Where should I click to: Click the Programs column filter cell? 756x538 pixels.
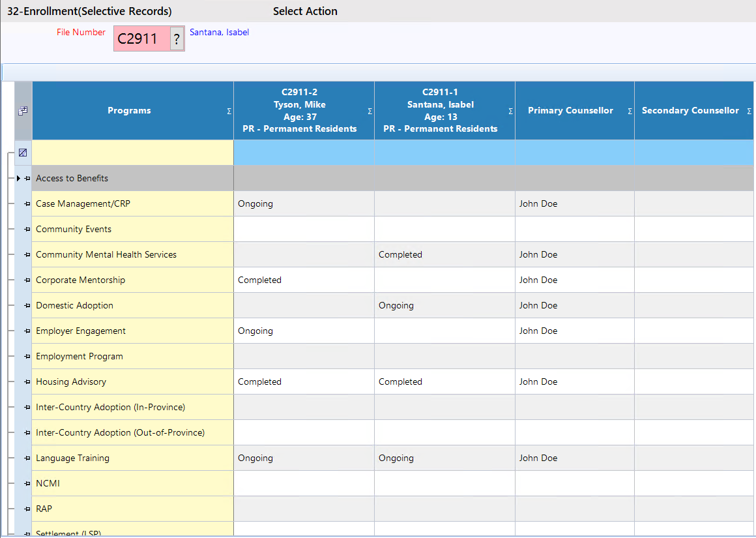[x=132, y=153]
